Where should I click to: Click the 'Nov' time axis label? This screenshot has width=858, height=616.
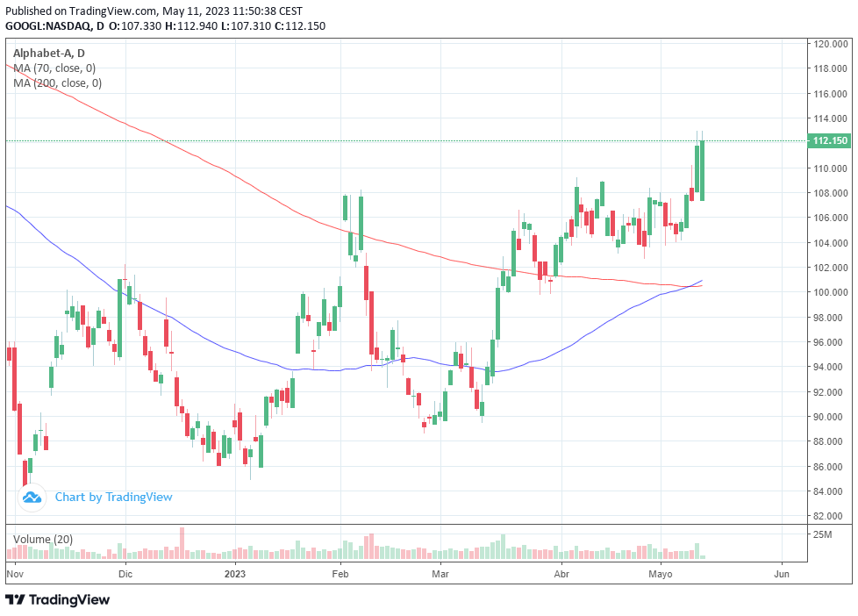[x=15, y=574]
